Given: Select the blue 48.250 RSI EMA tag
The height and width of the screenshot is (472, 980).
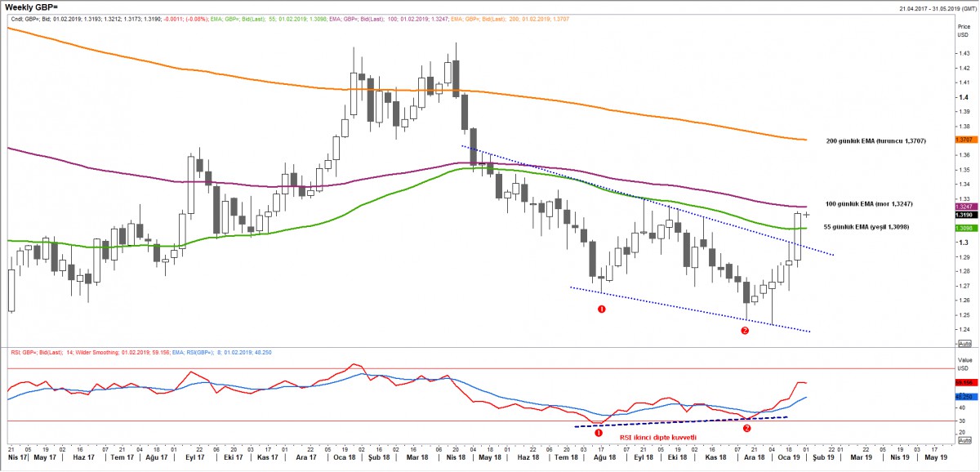Looking at the screenshot, I should pos(964,398).
